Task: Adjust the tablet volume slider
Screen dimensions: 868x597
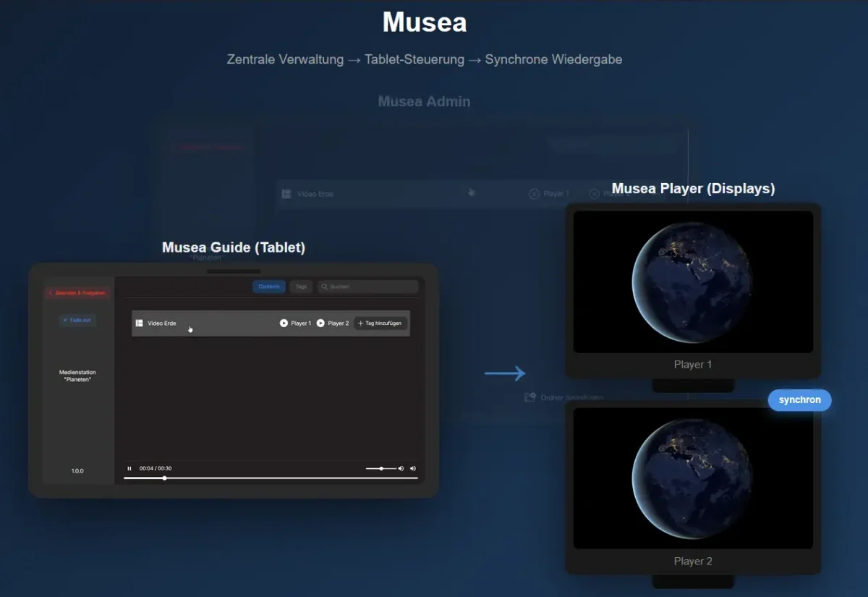Action: (x=380, y=468)
